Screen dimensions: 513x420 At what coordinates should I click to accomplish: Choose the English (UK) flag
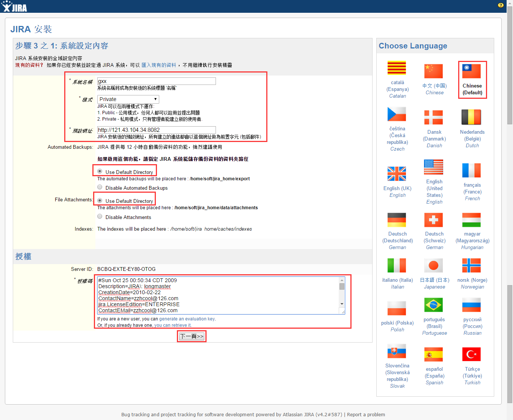coord(397,174)
